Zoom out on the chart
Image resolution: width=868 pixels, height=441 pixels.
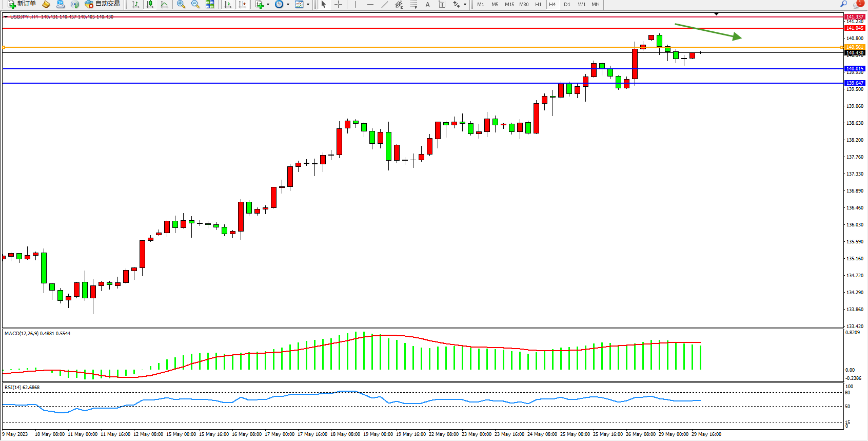(x=195, y=4)
